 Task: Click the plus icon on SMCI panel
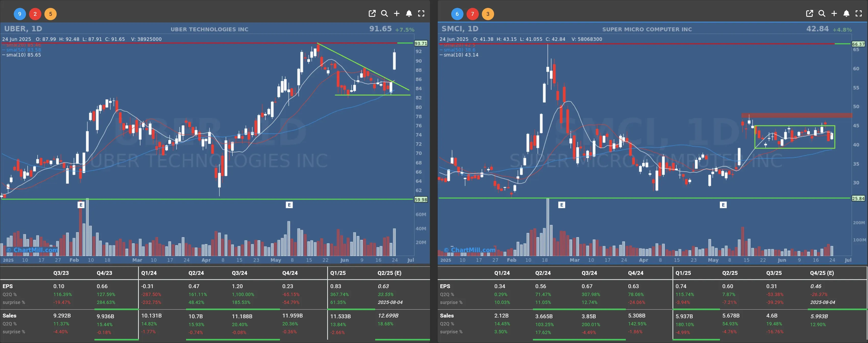click(x=834, y=14)
